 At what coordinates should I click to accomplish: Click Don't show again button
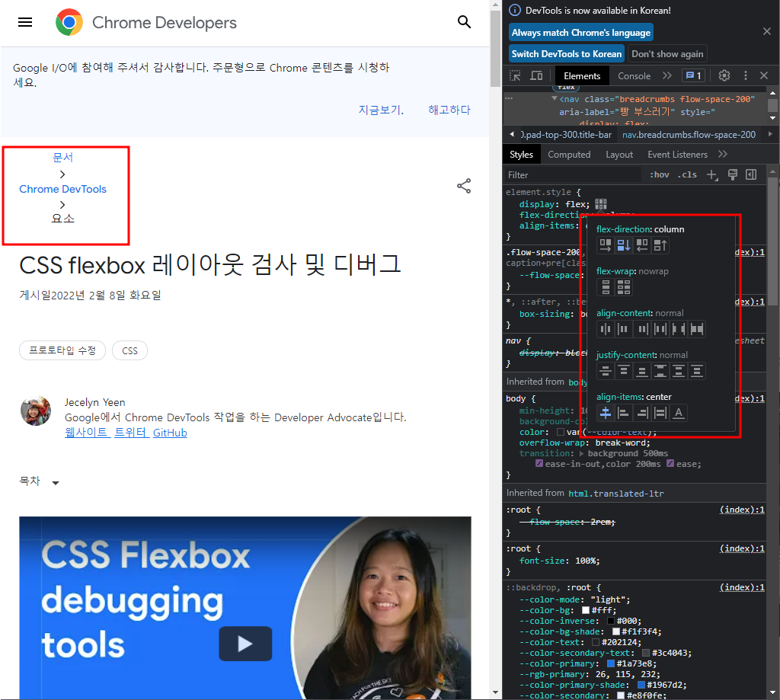667,54
